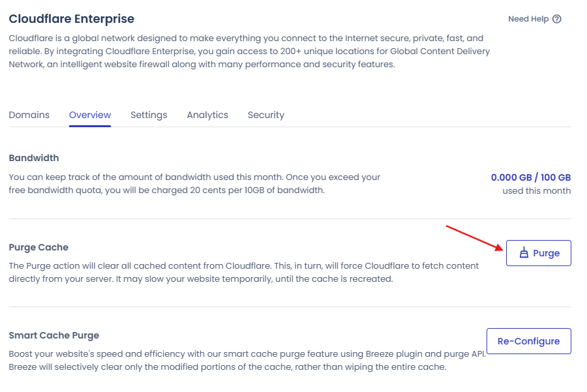Click the 'used this month' label
The width and height of the screenshot is (587, 392).
tap(537, 190)
